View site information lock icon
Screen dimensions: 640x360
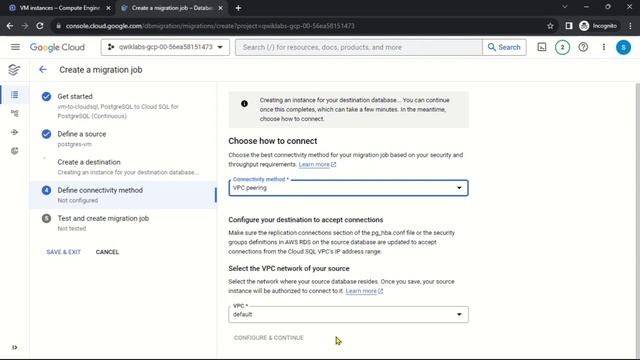[x=58, y=26]
